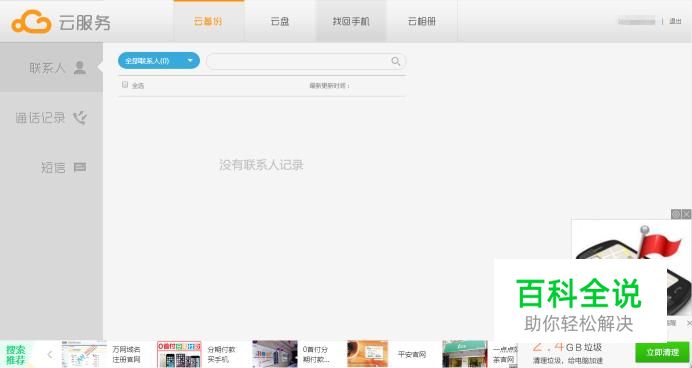
Task: Click the 清理垃圾,给电脑加速 text
Action: point(568,360)
